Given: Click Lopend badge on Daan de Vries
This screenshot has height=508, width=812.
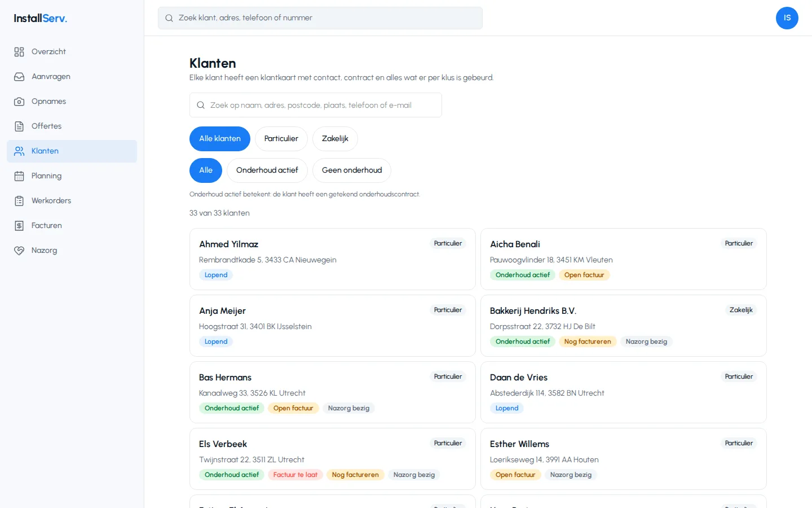Looking at the screenshot, I should pyautogui.click(x=507, y=408).
